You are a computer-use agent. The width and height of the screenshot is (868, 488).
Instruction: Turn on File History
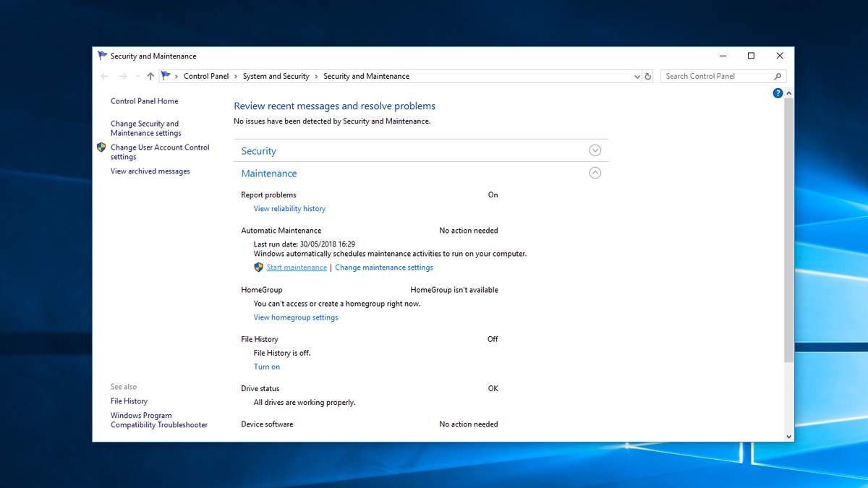[x=266, y=367]
